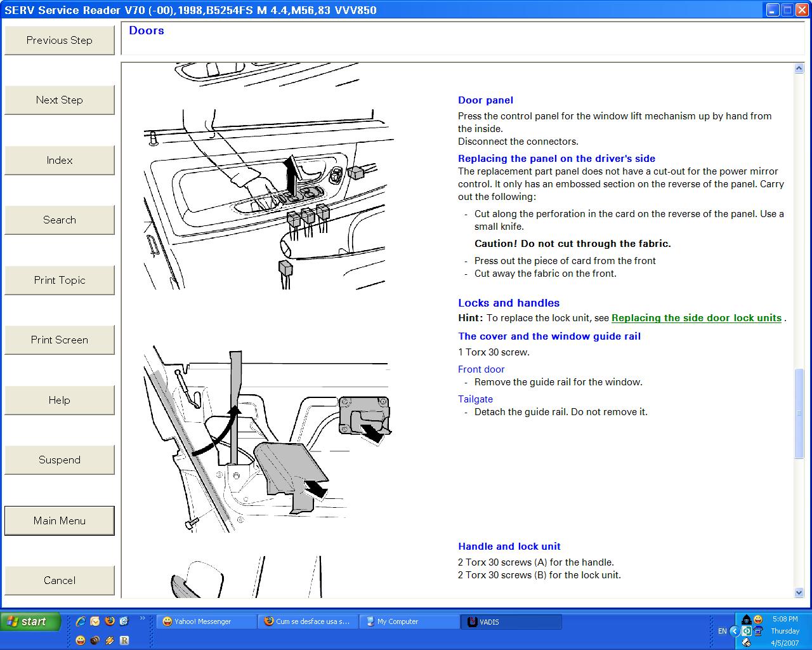Viewport: 812px width, 650px height.
Task: Click '2 Torx 30 screws (A) for the handle.'
Action: click(536, 562)
